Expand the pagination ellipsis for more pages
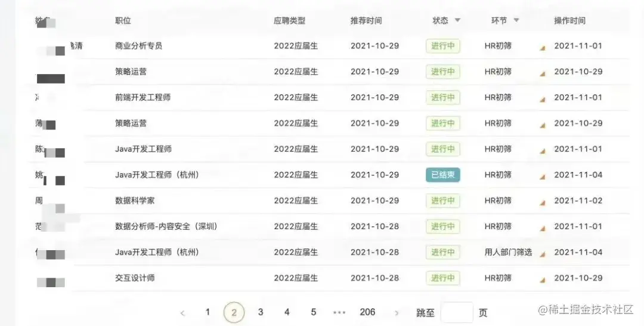644x326 pixels. point(339,313)
